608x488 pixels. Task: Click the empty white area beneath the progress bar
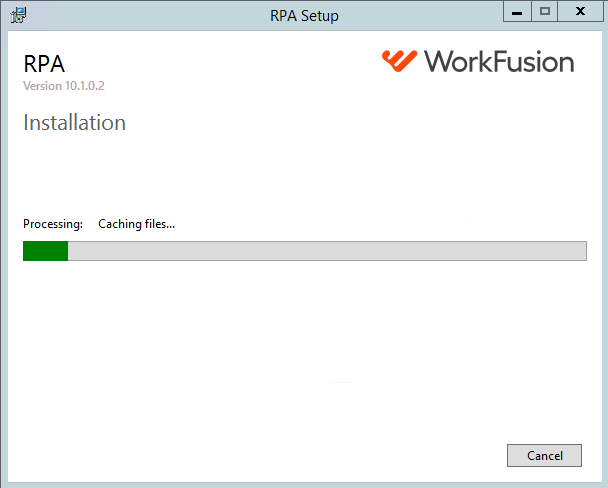[x=304, y=341]
